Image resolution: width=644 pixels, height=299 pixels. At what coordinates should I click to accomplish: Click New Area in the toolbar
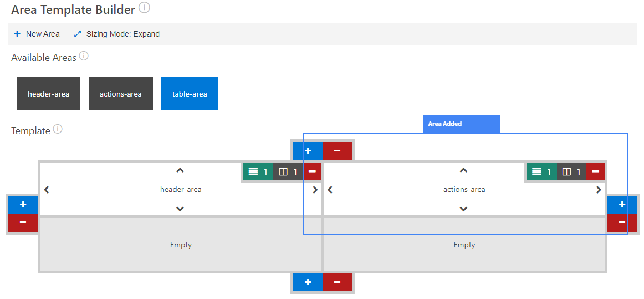[37, 34]
